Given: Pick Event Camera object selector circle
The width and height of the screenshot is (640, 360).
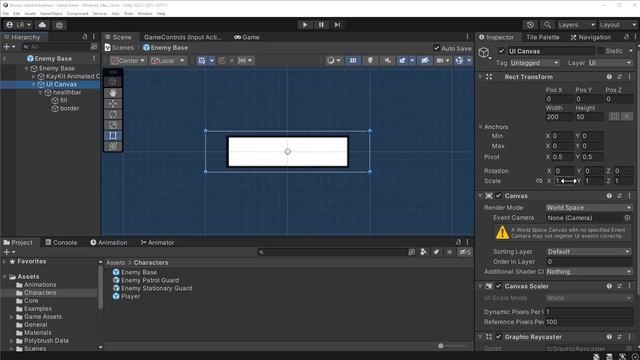Looking at the screenshot, I should [627, 218].
